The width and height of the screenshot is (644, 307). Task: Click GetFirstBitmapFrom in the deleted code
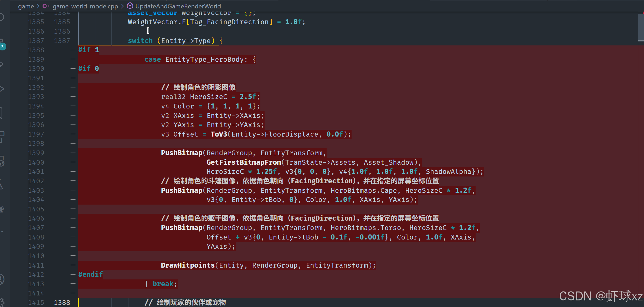tap(244, 162)
